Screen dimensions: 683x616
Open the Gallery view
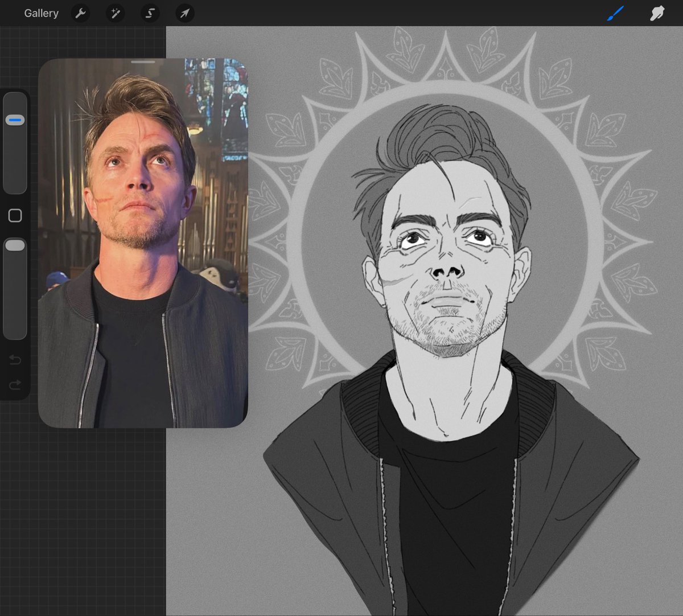point(41,13)
